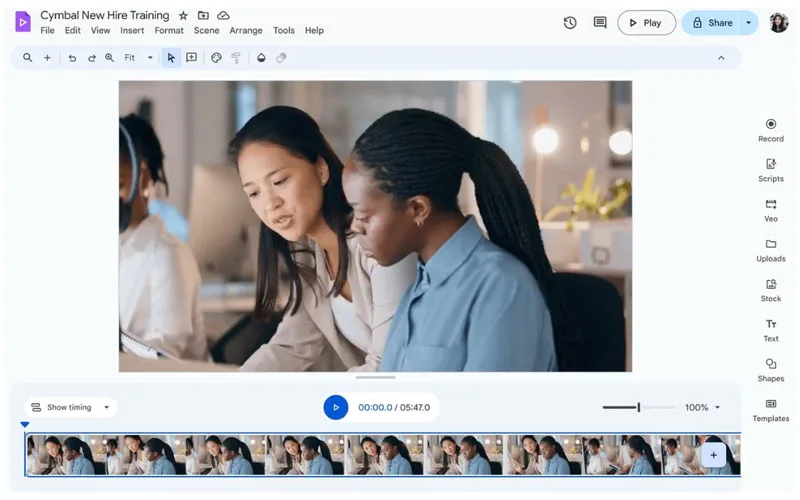Click the fill color drop icon
Screen dimensions: 800x500
[261, 58]
